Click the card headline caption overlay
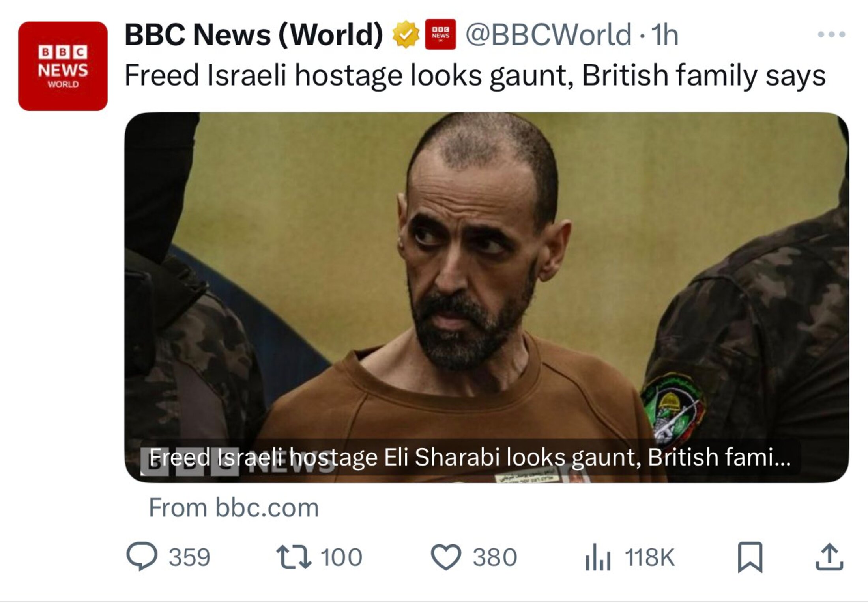The width and height of the screenshot is (868, 604). click(470, 458)
